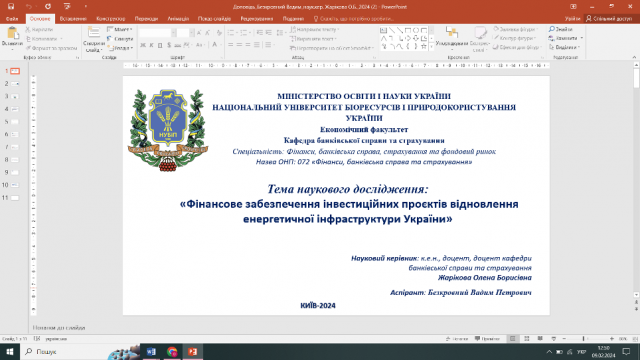Open Word from the Windows taskbar
640x360 pixels.
151,351
